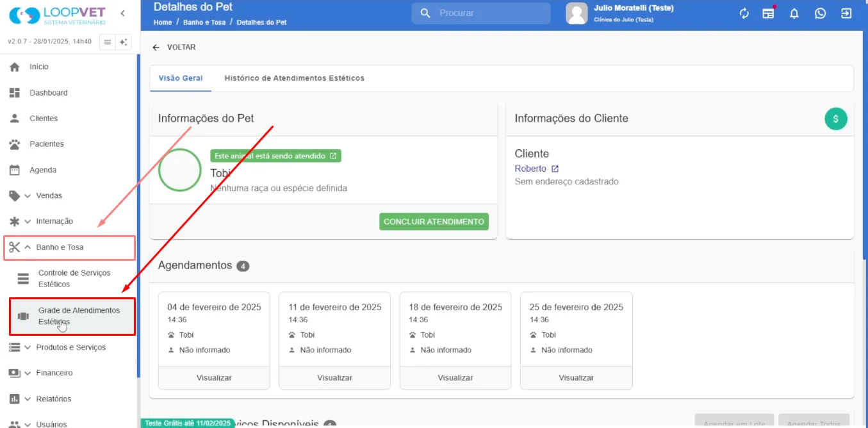The width and height of the screenshot is (868, 428).
Task: Open the calendar-table icon with red dot
Action: pos(768,13)
